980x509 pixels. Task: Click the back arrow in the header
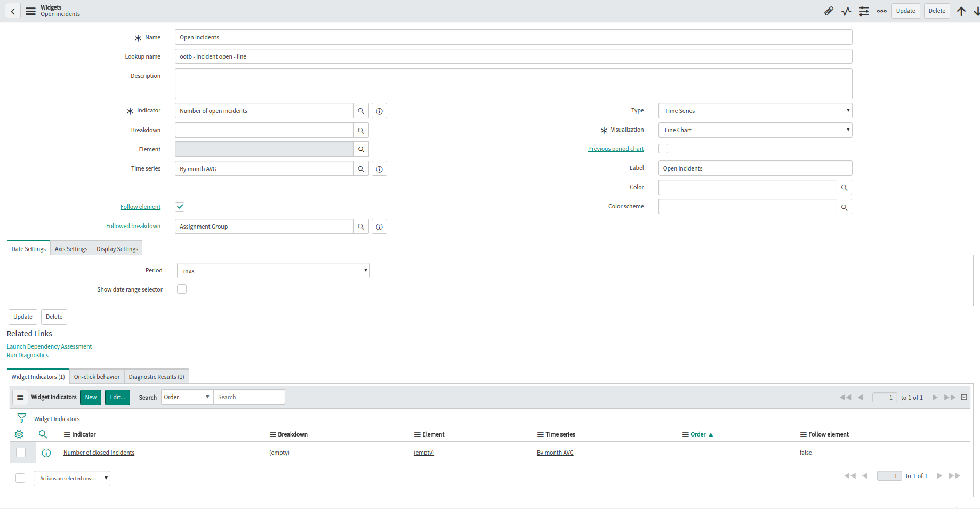pyautogui.click(x=12, y=11)
